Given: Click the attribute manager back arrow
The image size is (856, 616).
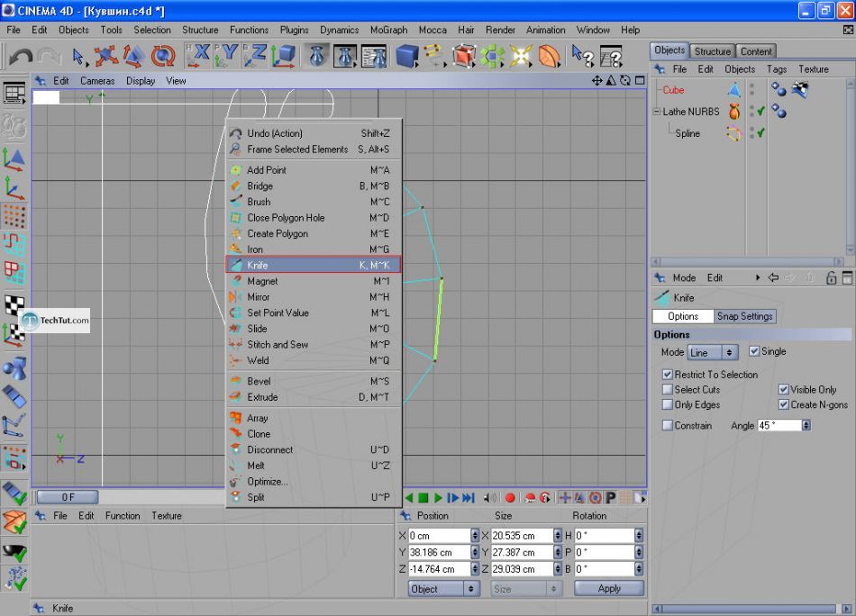Looking at the screenshot, I should (x=773, y=277).
